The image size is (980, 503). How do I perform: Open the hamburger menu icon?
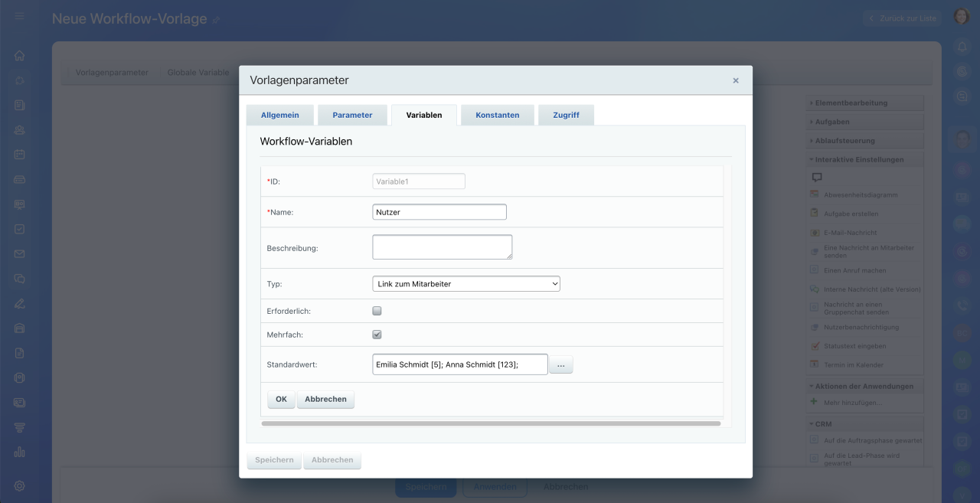click(19, 16)
